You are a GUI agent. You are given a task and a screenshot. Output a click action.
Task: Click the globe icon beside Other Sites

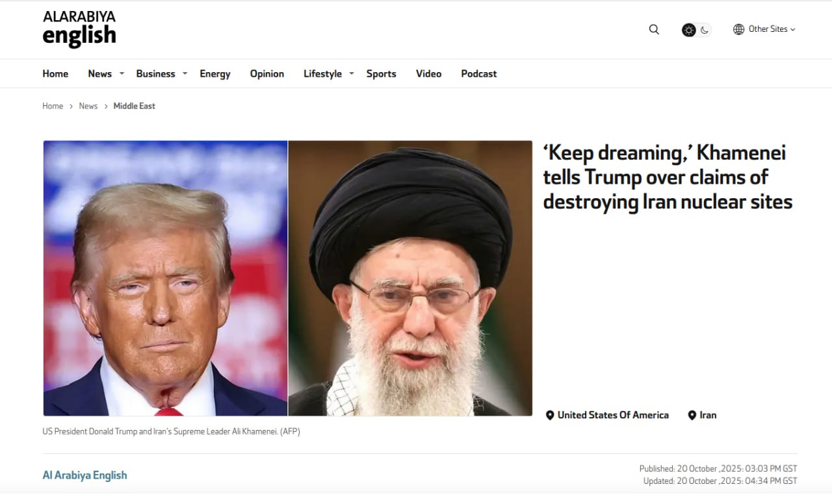[738, 29]
